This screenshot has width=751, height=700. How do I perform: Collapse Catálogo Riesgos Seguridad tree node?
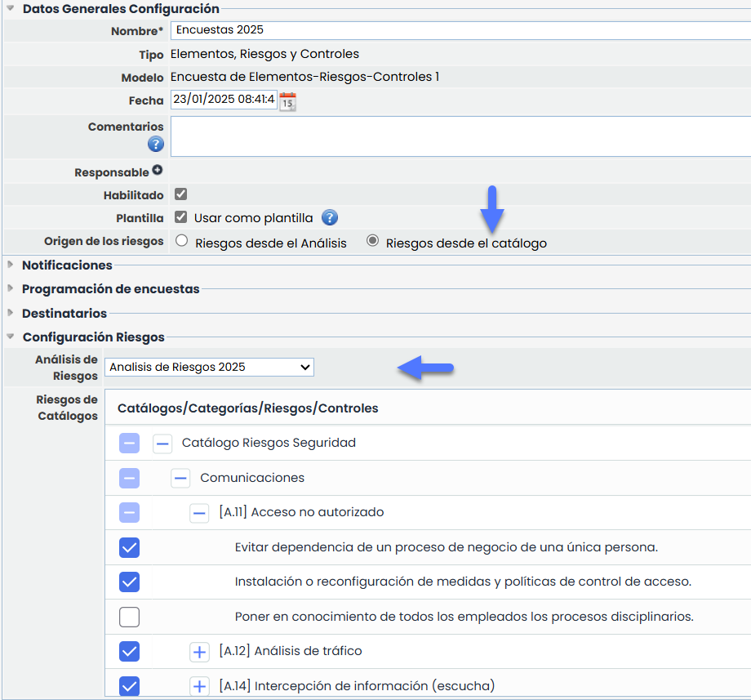tap(163, 444)
